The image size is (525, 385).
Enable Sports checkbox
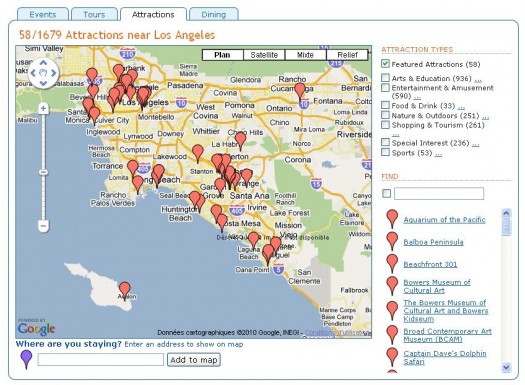click(x=385, y=152)
